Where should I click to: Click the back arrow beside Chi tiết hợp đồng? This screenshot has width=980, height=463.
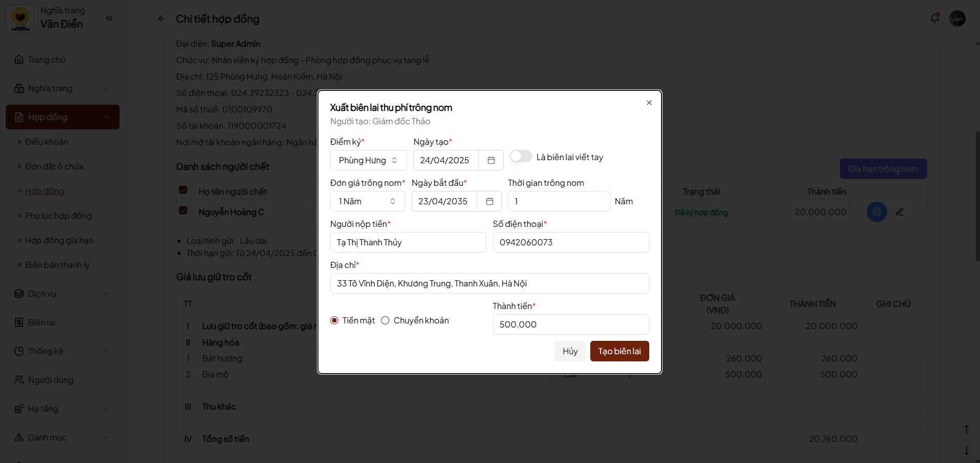(162, 18)
